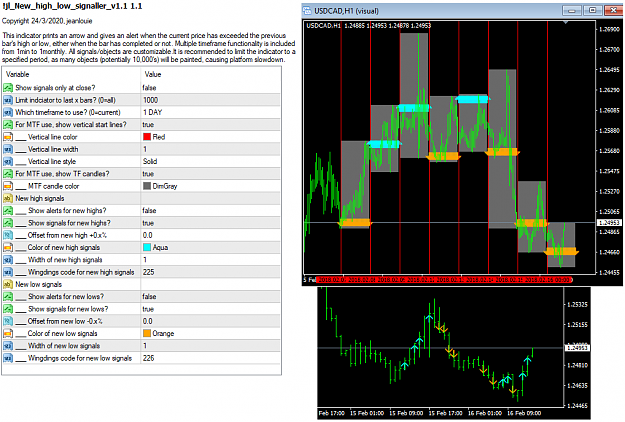Click the 'Vertical line color' row icon
The width and height of the screenshot is (625, 422).
coord(8,137)
